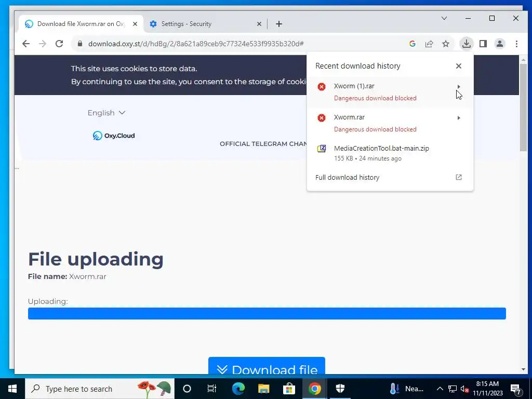Close the Download file Xworm.rar tab
Viewport: 532px width, 399px height.
pos(135,24)
